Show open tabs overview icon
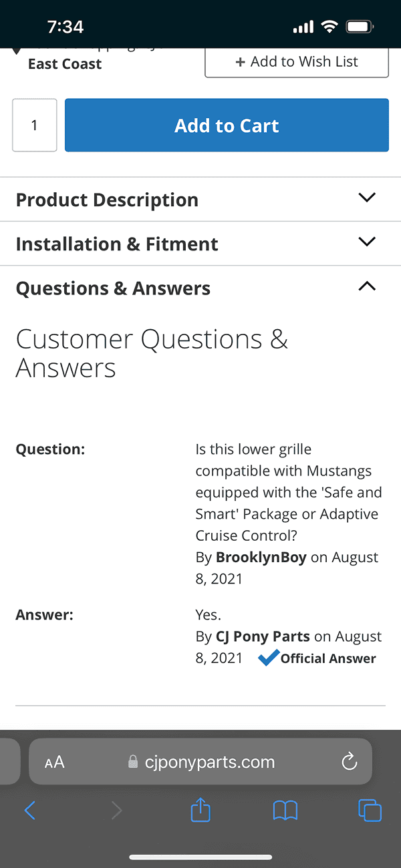This screenshot has height=868, width=401. pos(370,811)
